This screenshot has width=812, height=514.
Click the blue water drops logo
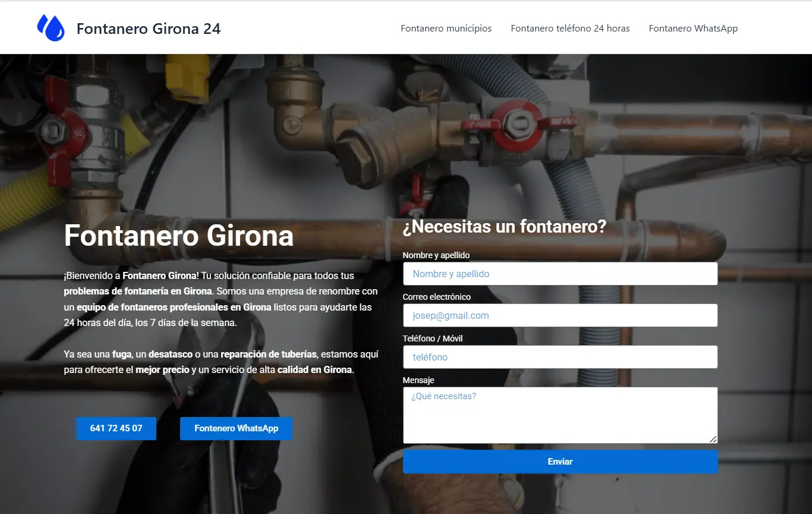pos(51,28)
